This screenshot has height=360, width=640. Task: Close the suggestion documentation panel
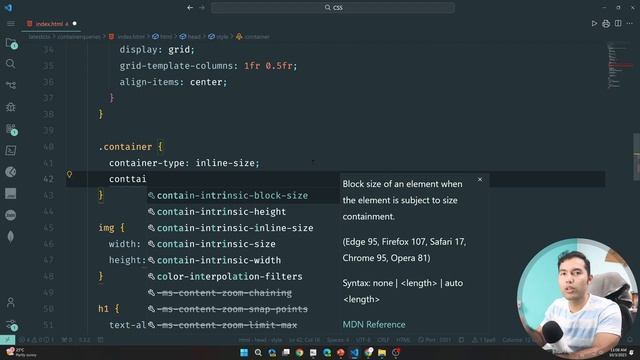point(480,180)
